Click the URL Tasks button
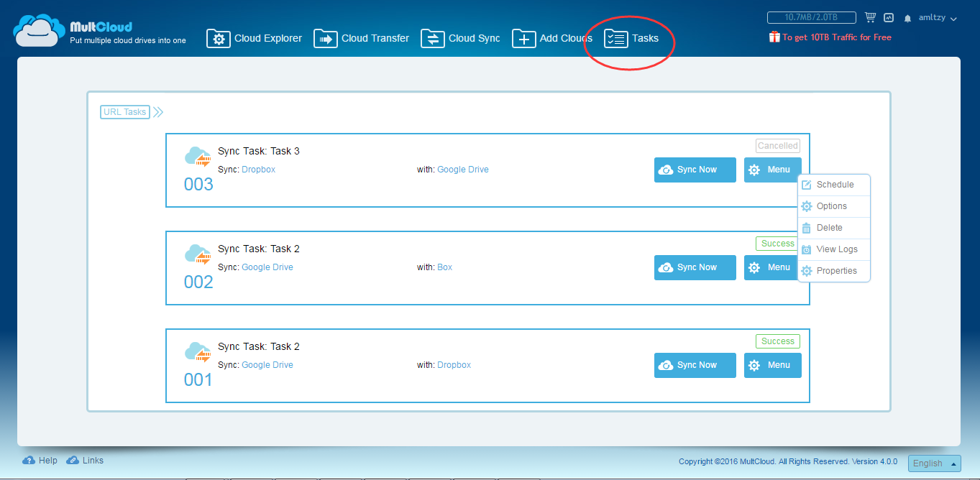 pyautogui.click(x=125, y=112)
